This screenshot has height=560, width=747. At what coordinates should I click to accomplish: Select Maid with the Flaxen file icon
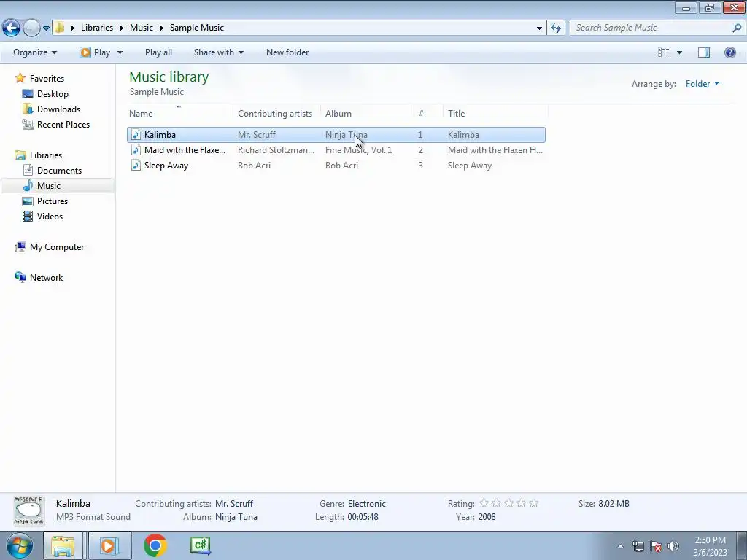pos(136,150)
